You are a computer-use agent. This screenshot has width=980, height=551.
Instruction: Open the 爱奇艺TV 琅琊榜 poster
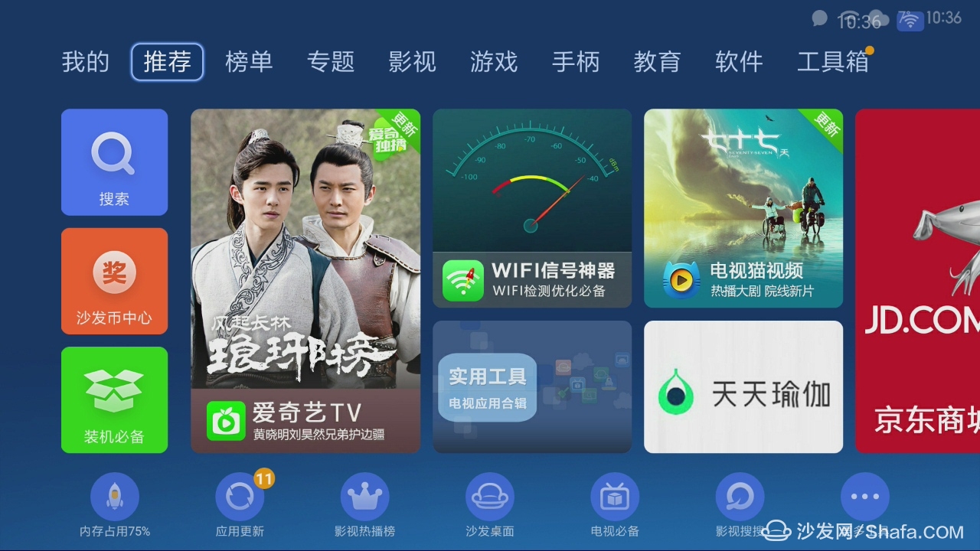click(x=305, y=281)
